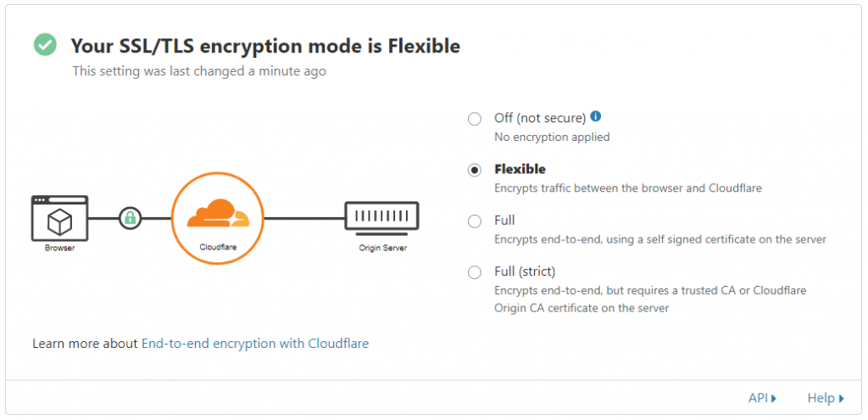Screen dimensions: 868x420
Task: Click the Flexible option label
Action: click(x=520, y=170)
